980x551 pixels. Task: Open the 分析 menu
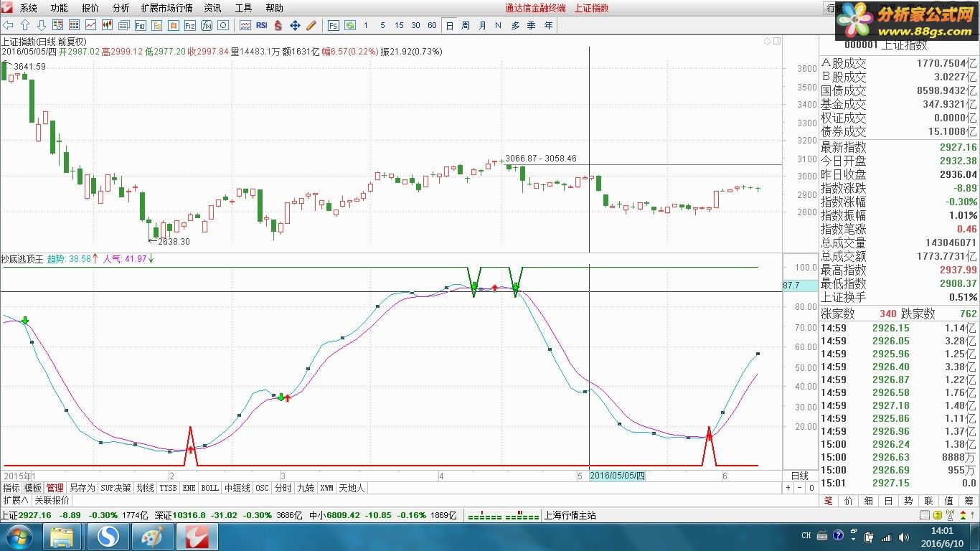pos(121,9)
